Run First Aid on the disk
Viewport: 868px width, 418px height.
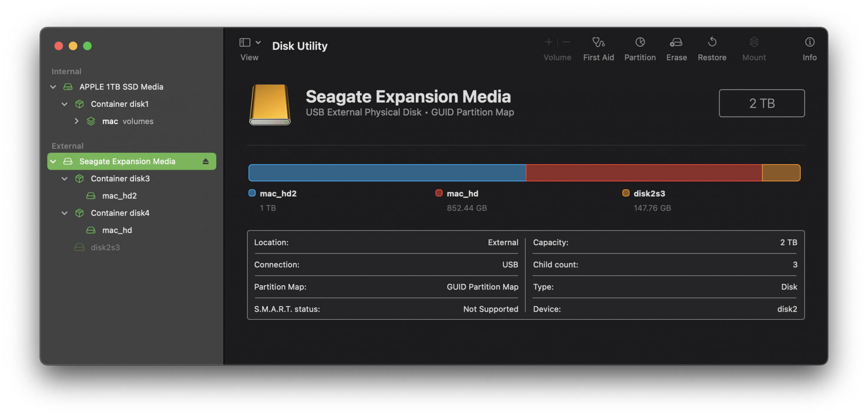click(598, 49)
